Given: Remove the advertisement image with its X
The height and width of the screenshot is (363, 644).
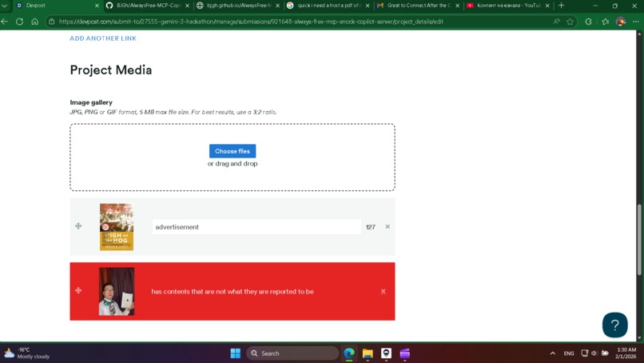Looking at the screenshot, I should click(388, 226).
